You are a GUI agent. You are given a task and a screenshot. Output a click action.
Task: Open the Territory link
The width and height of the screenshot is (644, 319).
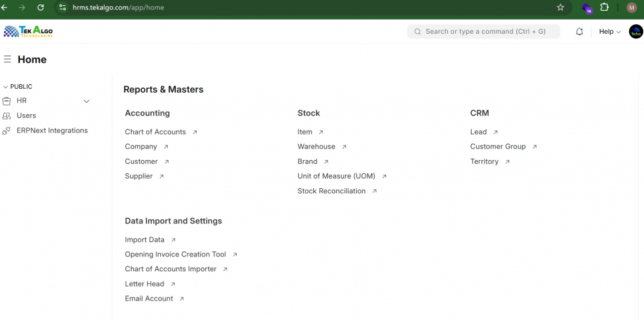[x=484, y=162]
